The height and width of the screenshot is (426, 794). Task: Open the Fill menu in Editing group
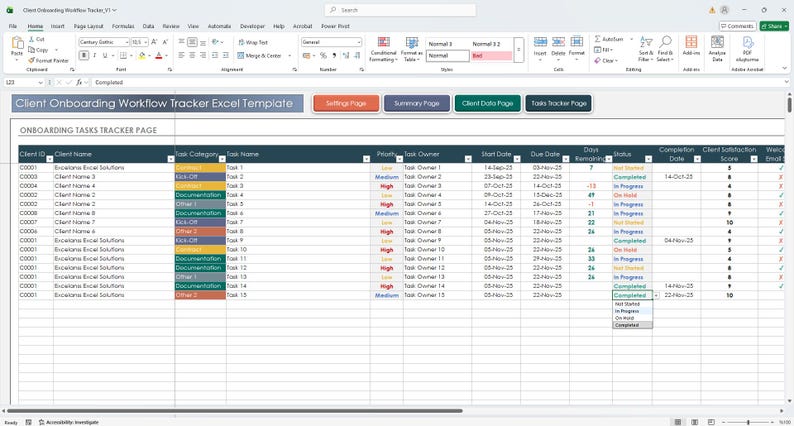603,50
